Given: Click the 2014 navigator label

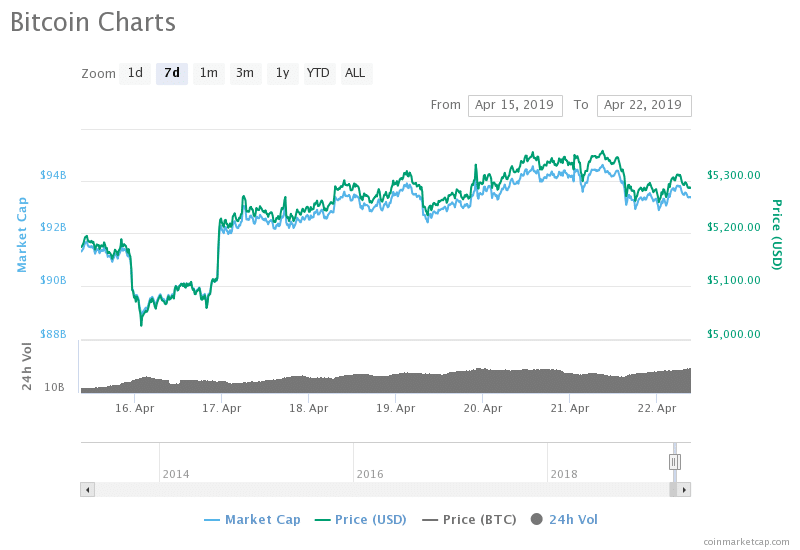Looking at the screenshot, I should coord(176,474).
